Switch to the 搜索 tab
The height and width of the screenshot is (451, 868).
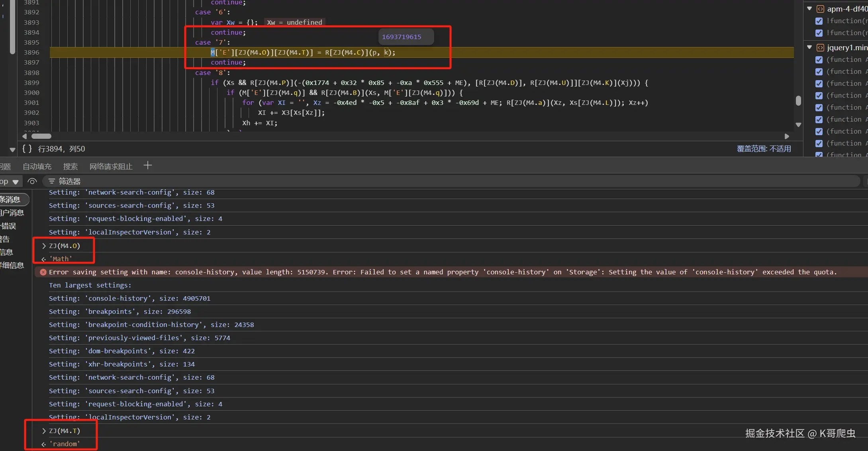coord(70,166)
